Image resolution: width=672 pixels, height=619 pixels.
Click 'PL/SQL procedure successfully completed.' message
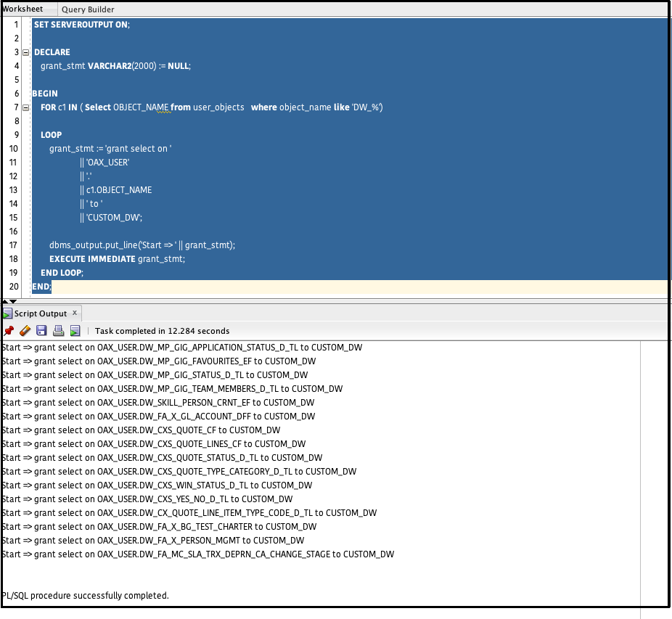click(86, 596)
